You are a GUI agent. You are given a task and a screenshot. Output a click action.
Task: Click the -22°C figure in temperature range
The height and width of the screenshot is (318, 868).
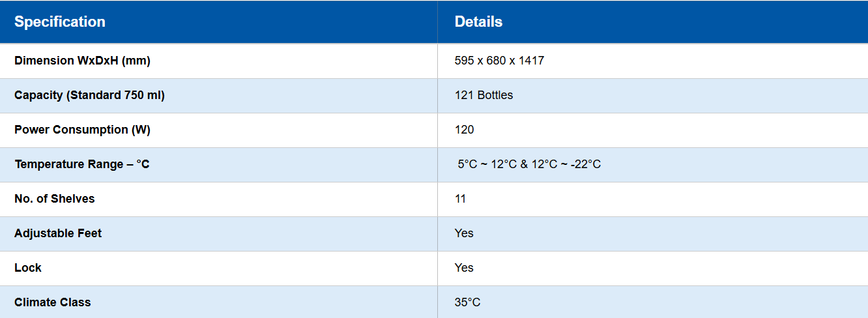point(585,164)
